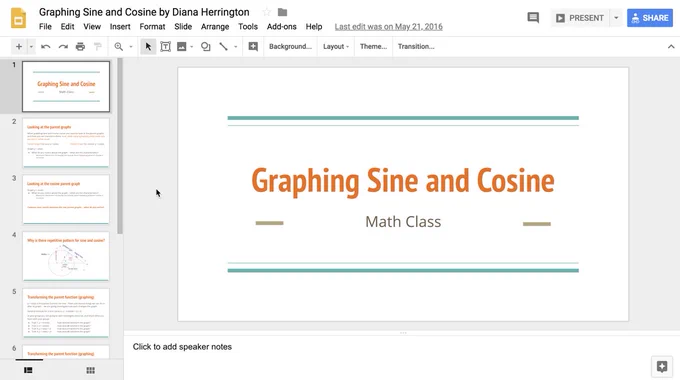The image size is (680, 380).
Task: Star the presentation
Action: pyautogui.click(x=267, y=12)
